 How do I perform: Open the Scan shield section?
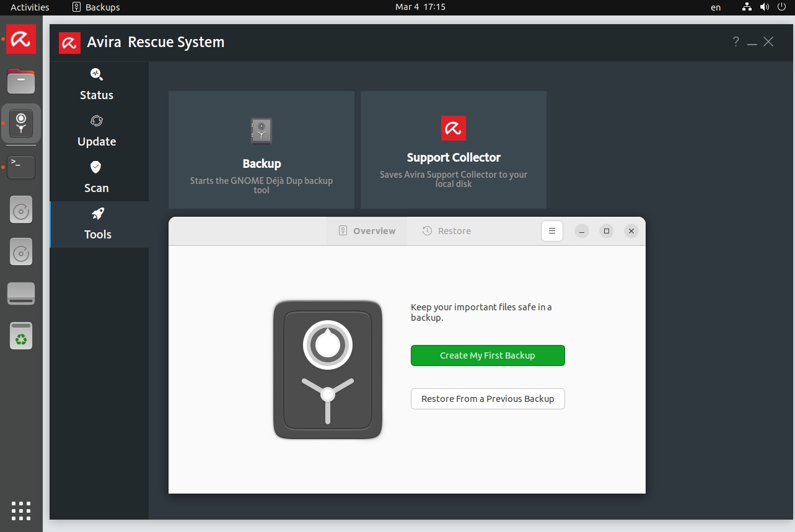point(97,178)
